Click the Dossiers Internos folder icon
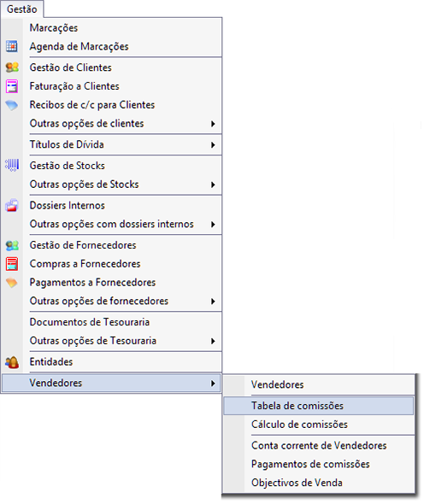The width and height of the screenshot is (424, 504). point(12,205)
